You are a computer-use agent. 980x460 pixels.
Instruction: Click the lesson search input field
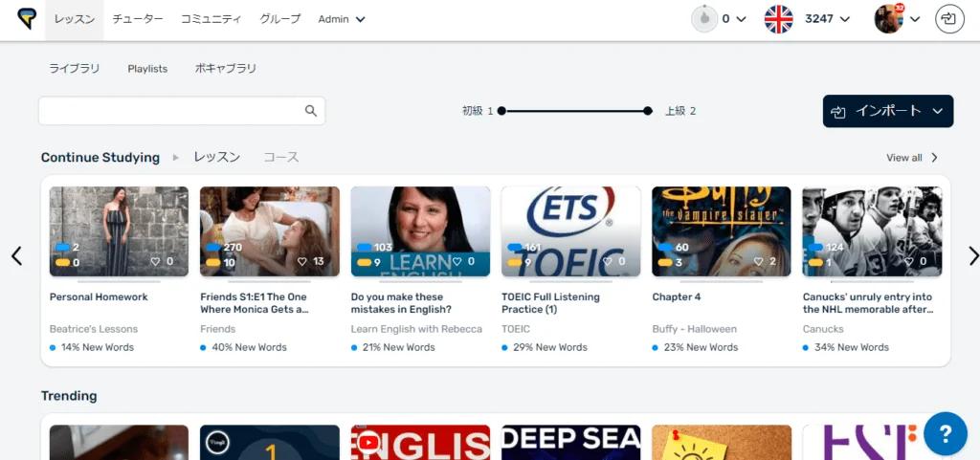pos(170,111)
